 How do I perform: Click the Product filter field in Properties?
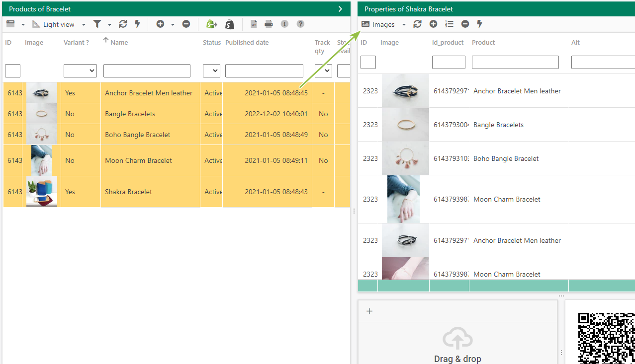[x=515, y=62]
